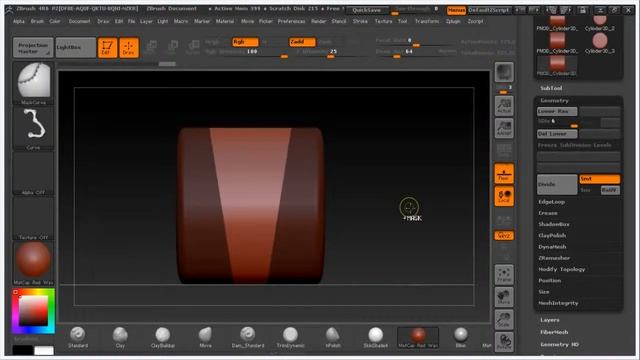Click the Move view icon
Viewport: 640px width, 360px height.
[x=504, y=297]
